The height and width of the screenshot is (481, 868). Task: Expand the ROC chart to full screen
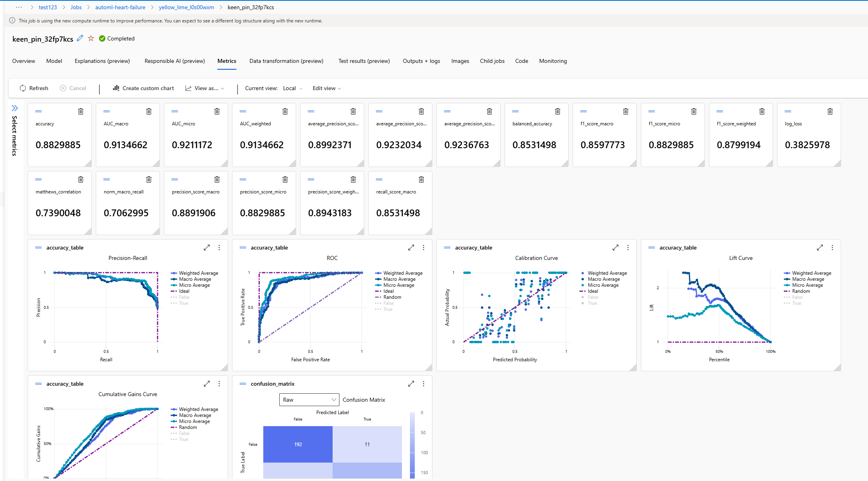tap(411, 248)
